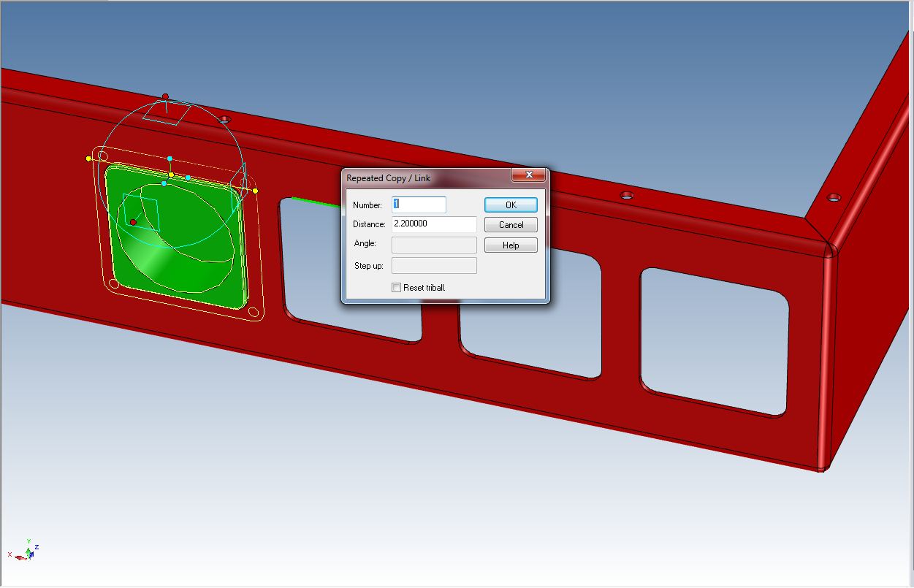Click the topmost cyan triball handle
The width and height of the screenshot is (914, 588).
click(x=170, y=159)
